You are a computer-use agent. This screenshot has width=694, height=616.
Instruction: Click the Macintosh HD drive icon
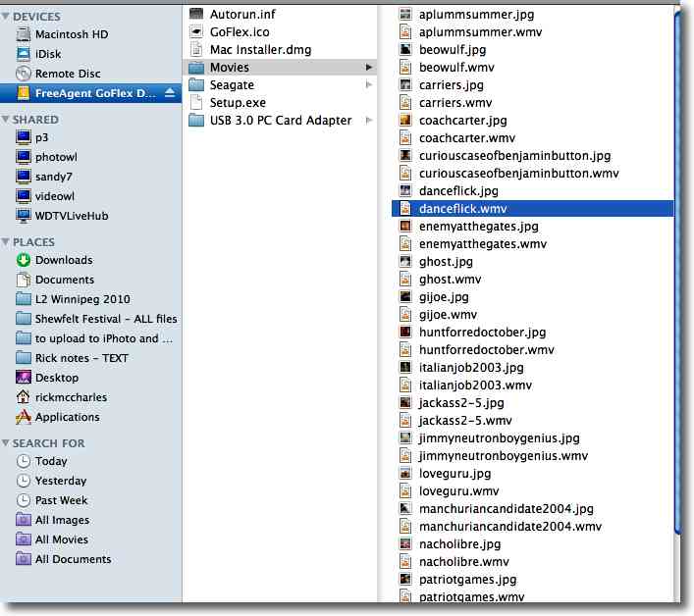[x=24, y=34]
